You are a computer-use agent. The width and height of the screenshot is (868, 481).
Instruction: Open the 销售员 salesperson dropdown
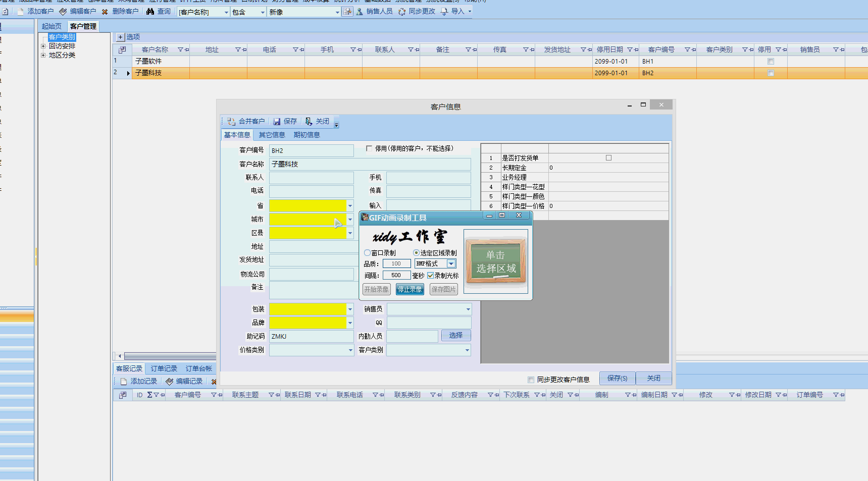click(x=468, y=309)
